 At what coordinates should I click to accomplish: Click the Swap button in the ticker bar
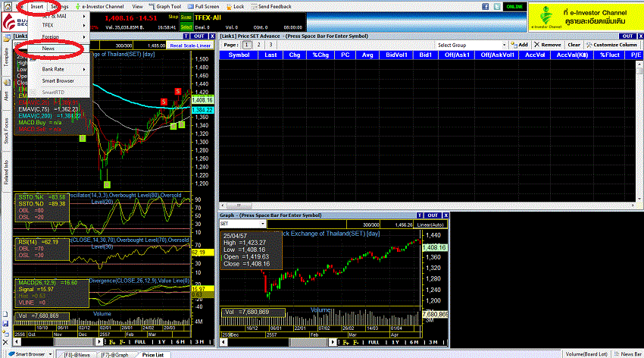[x=186, y=17]
